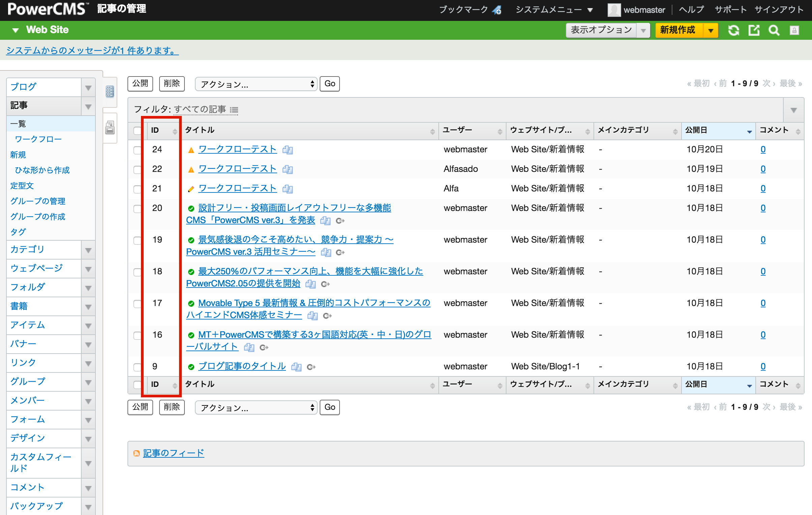Toggle the select-all checkbox in top header

point(137,131)
